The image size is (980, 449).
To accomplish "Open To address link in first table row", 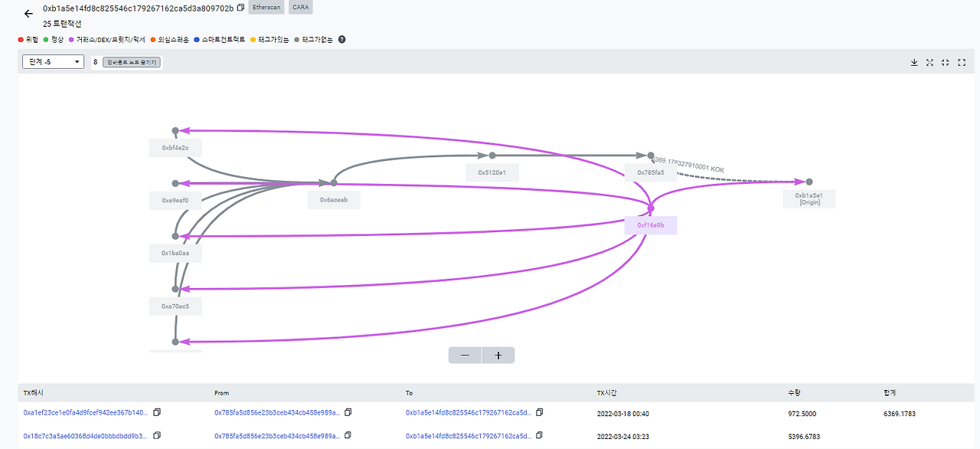I will tap(469, 413).
